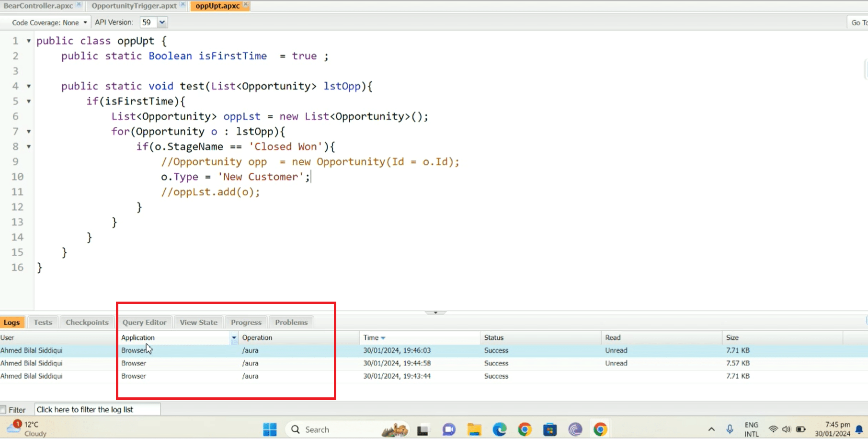Open the weather widget showing 12°C Cloudy
The width and height of the screenshot is (868, 439).
tap(27, 428)
